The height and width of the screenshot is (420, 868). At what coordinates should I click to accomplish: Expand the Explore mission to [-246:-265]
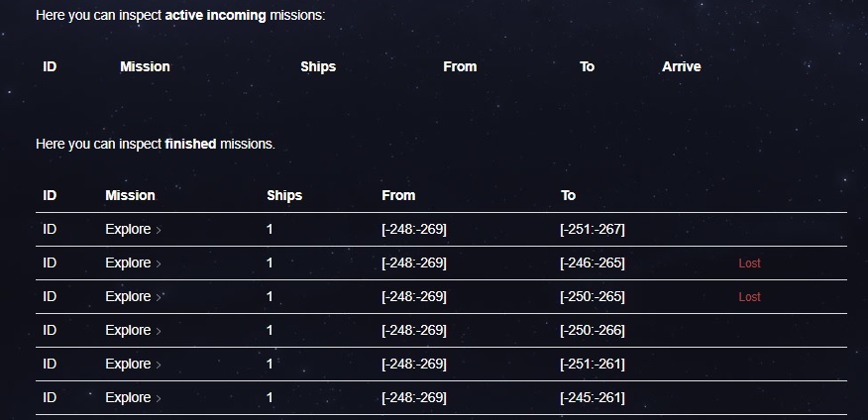pos(133,262)
